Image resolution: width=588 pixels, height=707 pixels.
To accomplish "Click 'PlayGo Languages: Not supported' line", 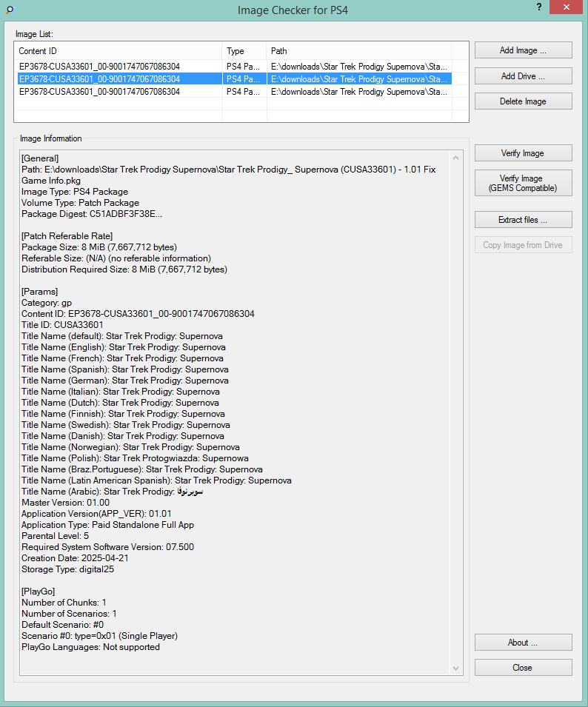I will point(90,647).
